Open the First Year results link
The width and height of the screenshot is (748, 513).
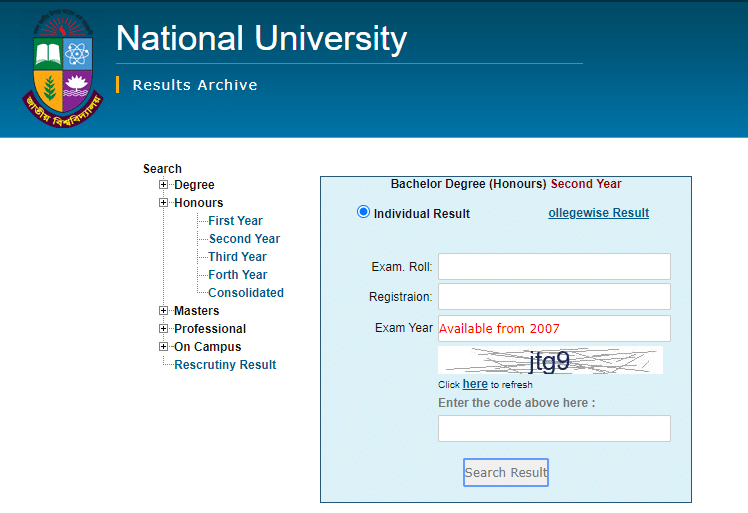[x=236, y=221]
